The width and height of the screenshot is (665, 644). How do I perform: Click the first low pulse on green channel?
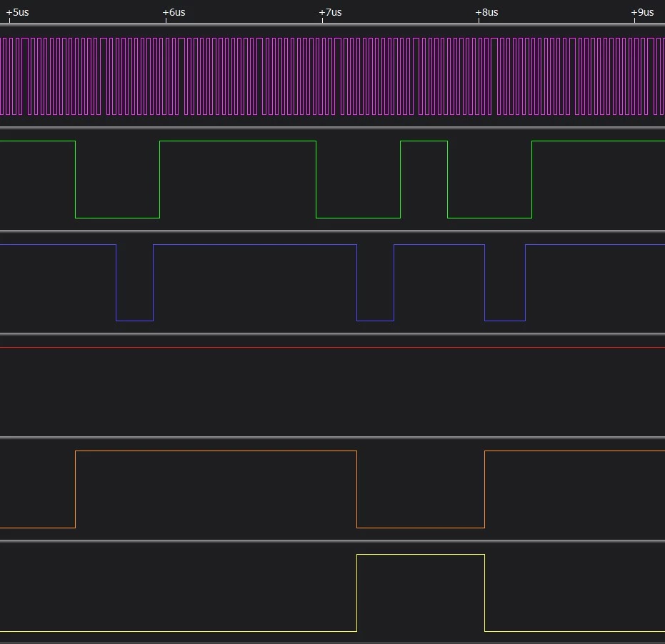pyautogui.click(x=117, y=179)
